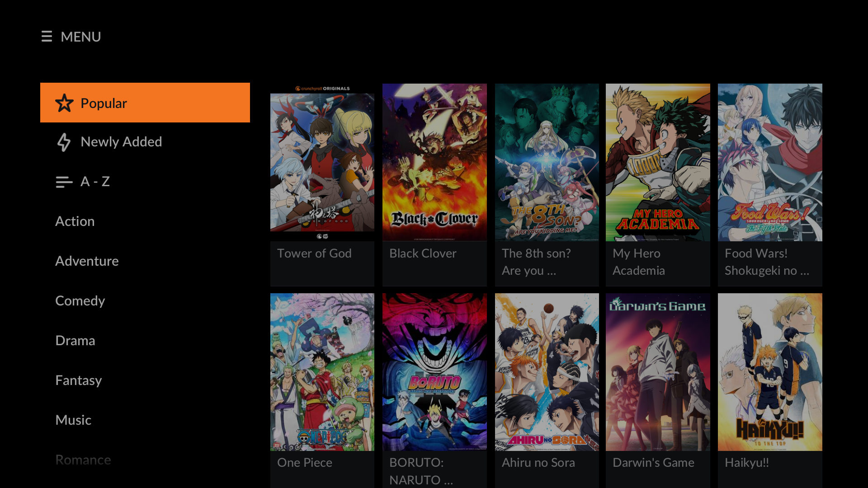Toggle the Music genre filter
This screenshot has height=488, width=868.
click(73, 419)
